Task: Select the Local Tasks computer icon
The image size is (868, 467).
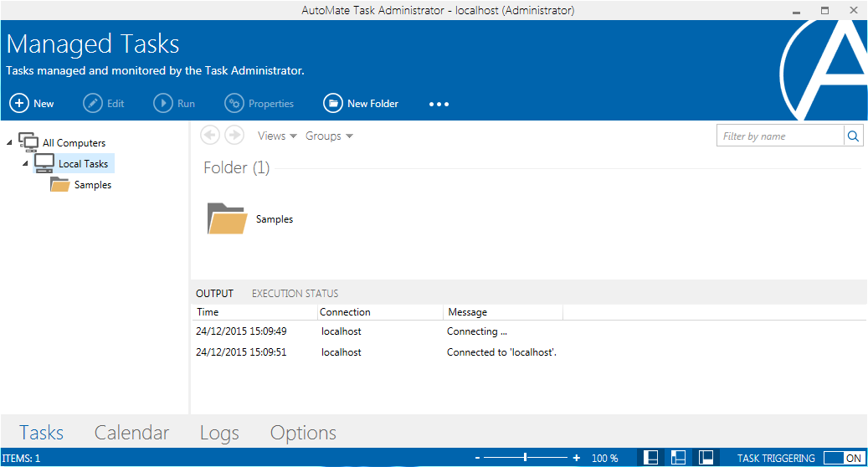Action: [x=44, y=163]
